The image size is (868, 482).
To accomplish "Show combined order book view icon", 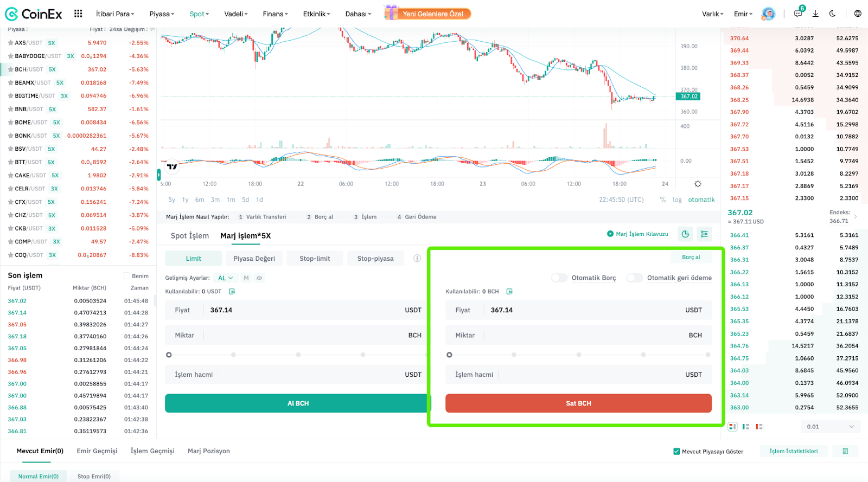I will 732,427.
